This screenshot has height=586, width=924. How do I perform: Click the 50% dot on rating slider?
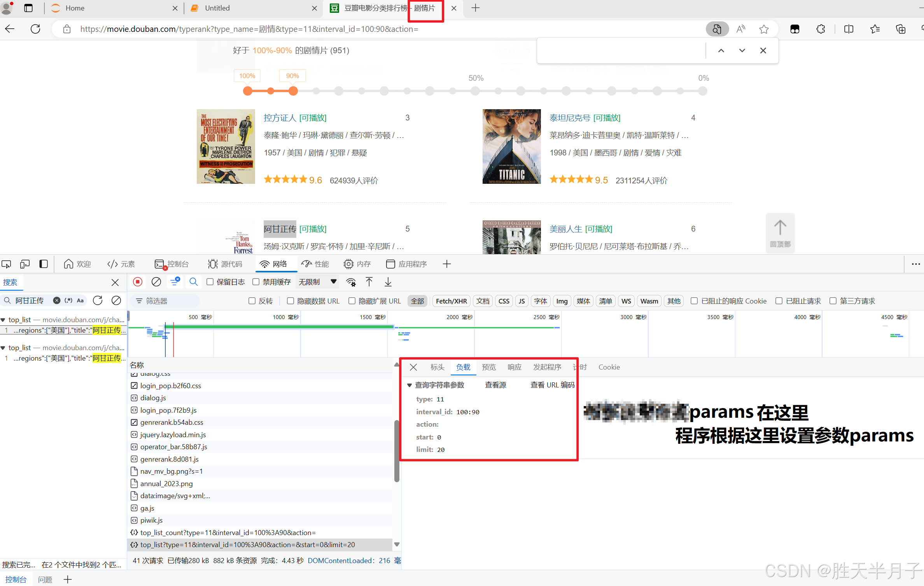[x=475, y=91]
